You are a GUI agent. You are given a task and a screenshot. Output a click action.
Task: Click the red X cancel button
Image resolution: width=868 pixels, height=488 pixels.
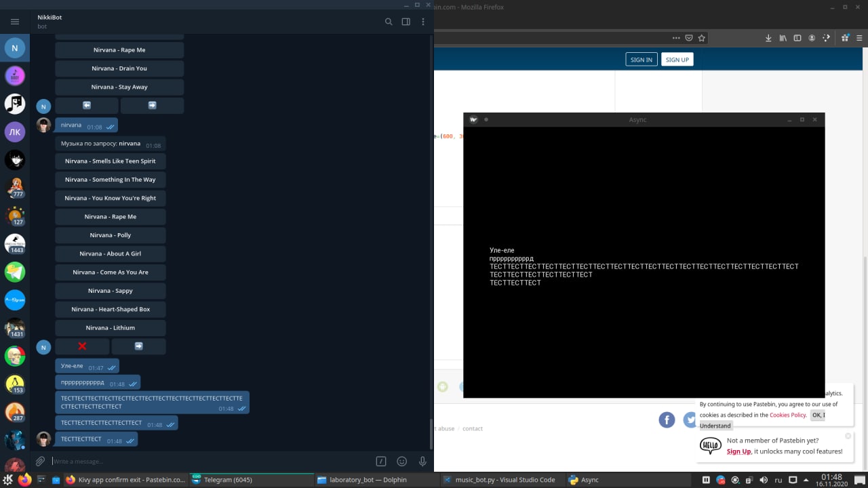tap(82, 346)
